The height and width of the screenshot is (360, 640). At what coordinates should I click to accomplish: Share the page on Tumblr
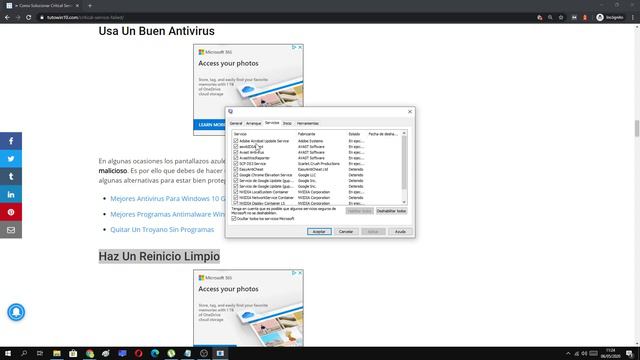[11, 177]
